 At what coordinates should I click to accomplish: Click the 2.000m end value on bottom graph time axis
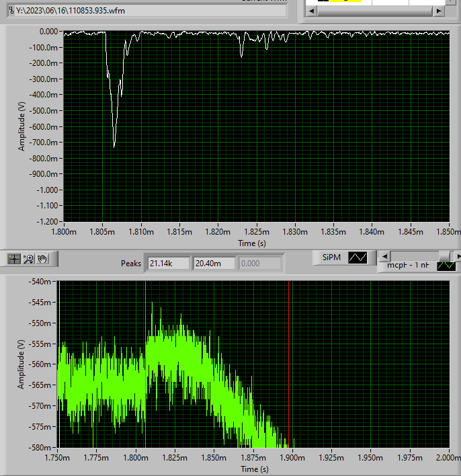[447, 458]
